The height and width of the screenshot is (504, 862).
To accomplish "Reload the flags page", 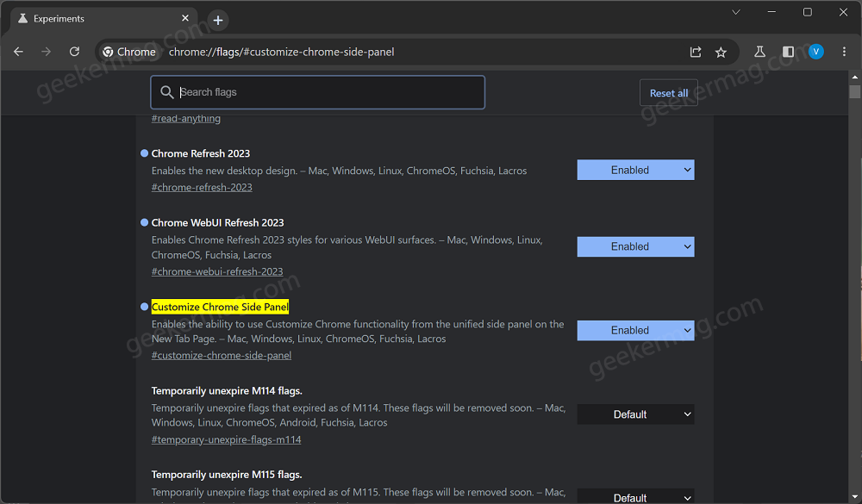I will (x=74, y=52).
